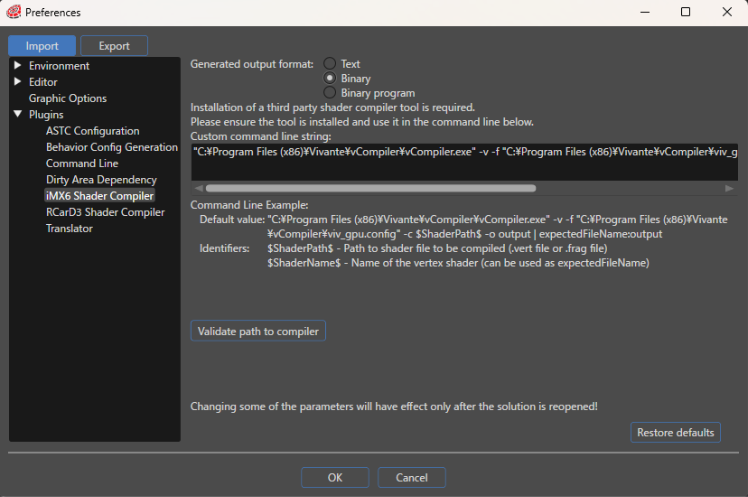Select ASTC Configuration plugin
748x497 pixels.
[x=93, y=131]
